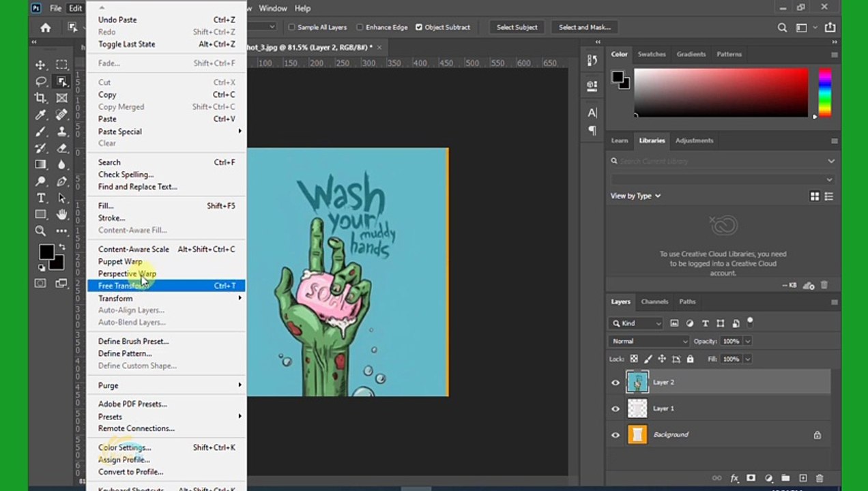868x491 pixels.
Task: Select the Blur tool
Action: point(61,164)
